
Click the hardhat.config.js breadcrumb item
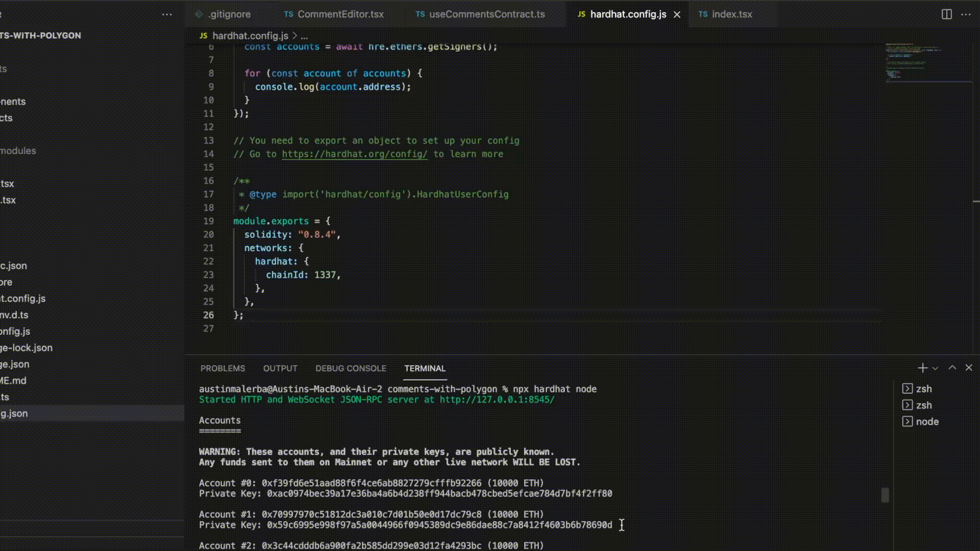[250, 36]
